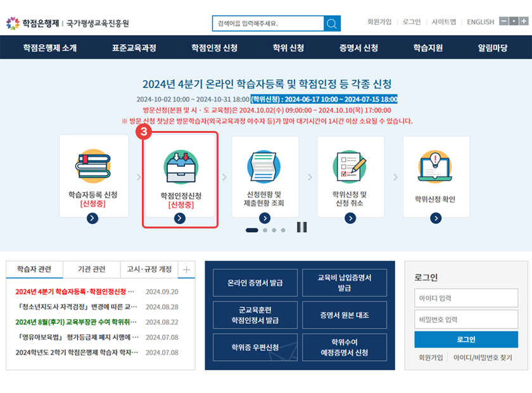
Task: Click arrow button under 학위신청 확인
Action: [436, 218]
